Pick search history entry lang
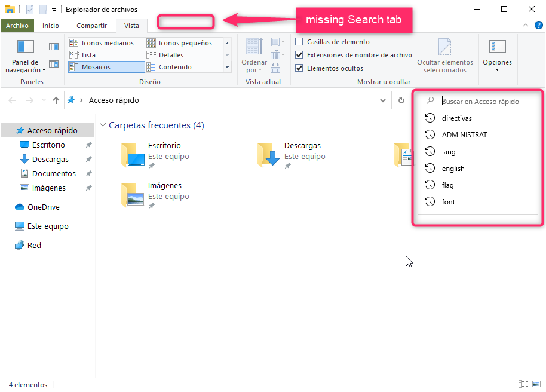This screenshot has width=546, height=392. (x=478, y=152)
